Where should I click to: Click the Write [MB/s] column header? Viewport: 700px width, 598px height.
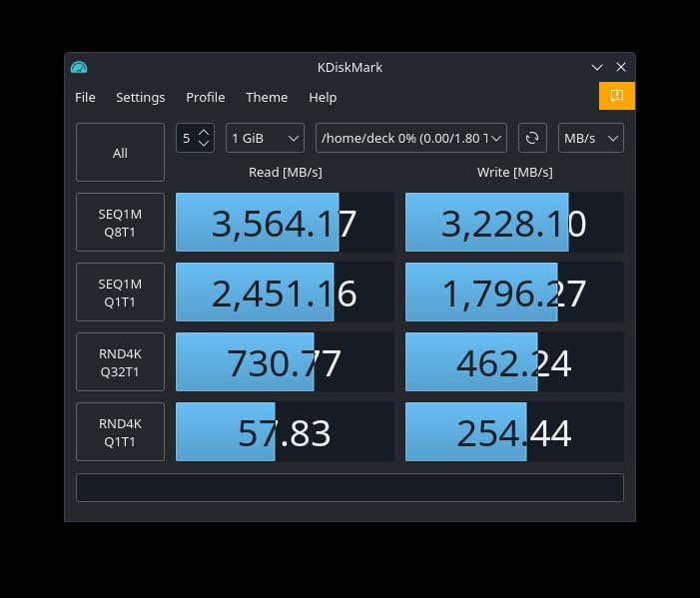click(x=514, y=173)
